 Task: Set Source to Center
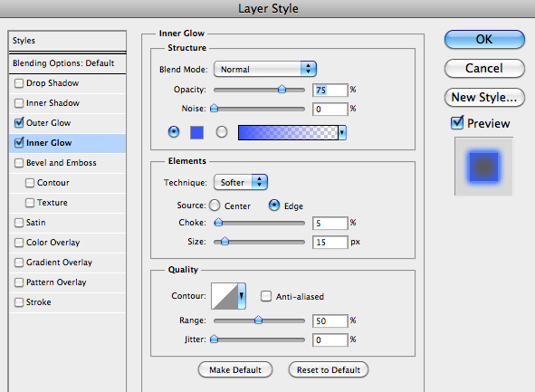(215, 206)
